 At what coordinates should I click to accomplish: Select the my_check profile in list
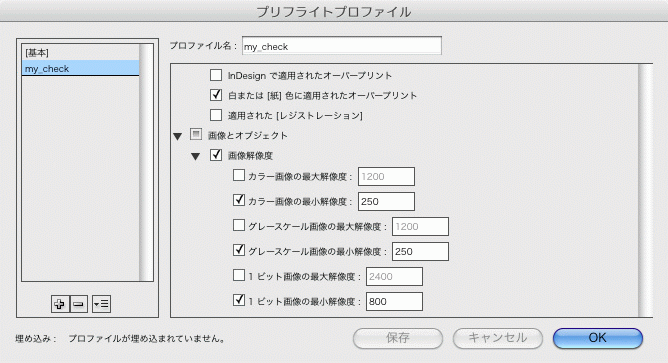[x=81, y=68]
